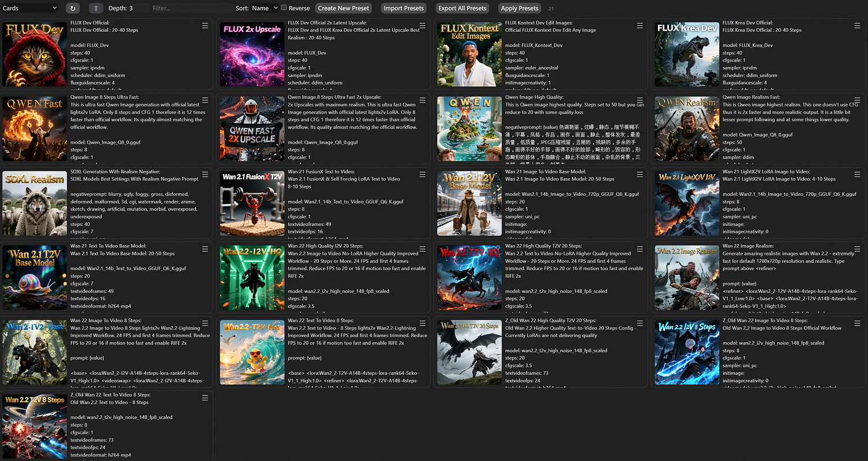The height and width of the screenshot is (461, 868).
Task: Select the SDXL Realism wolf thumbnail
Action: [35, 203]
